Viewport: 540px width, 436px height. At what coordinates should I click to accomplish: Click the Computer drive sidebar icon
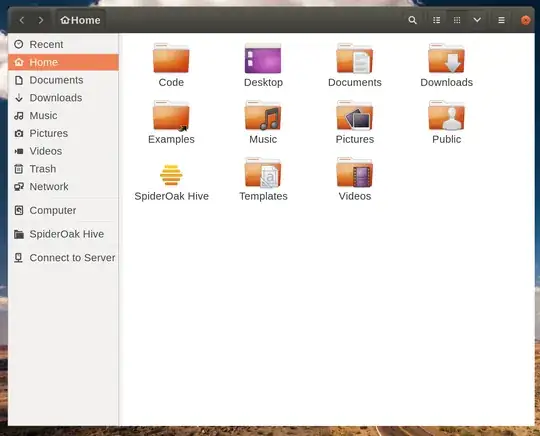point(19,210)
